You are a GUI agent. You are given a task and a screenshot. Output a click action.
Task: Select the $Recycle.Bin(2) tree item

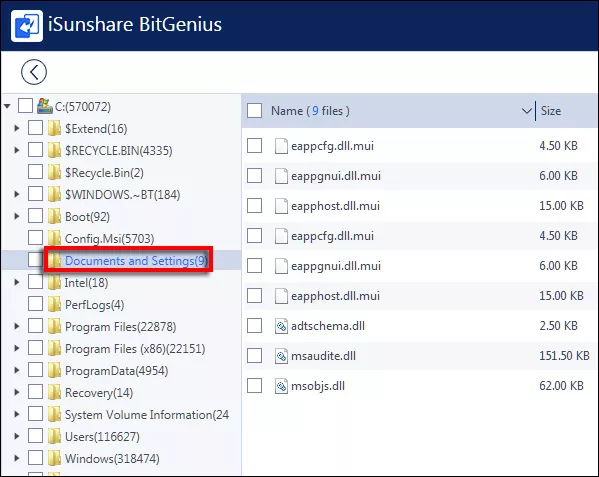click(x=104, y=173)
